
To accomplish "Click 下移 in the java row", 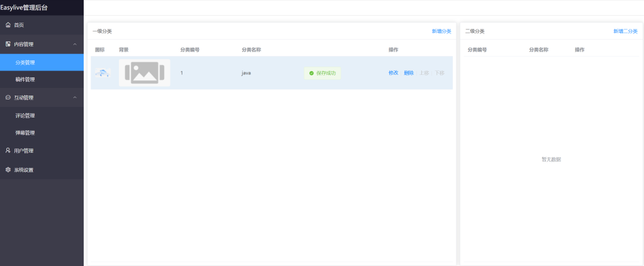I will [x=439, y=73].
